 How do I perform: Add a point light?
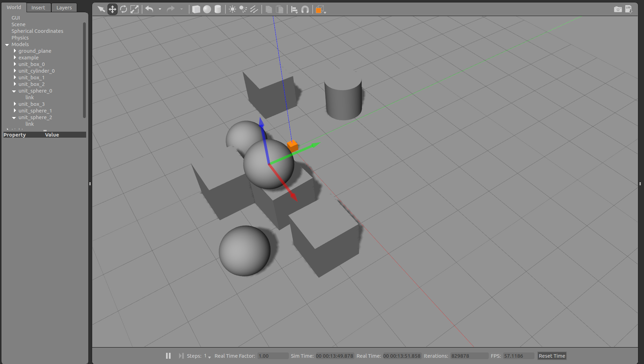(232, 9)
